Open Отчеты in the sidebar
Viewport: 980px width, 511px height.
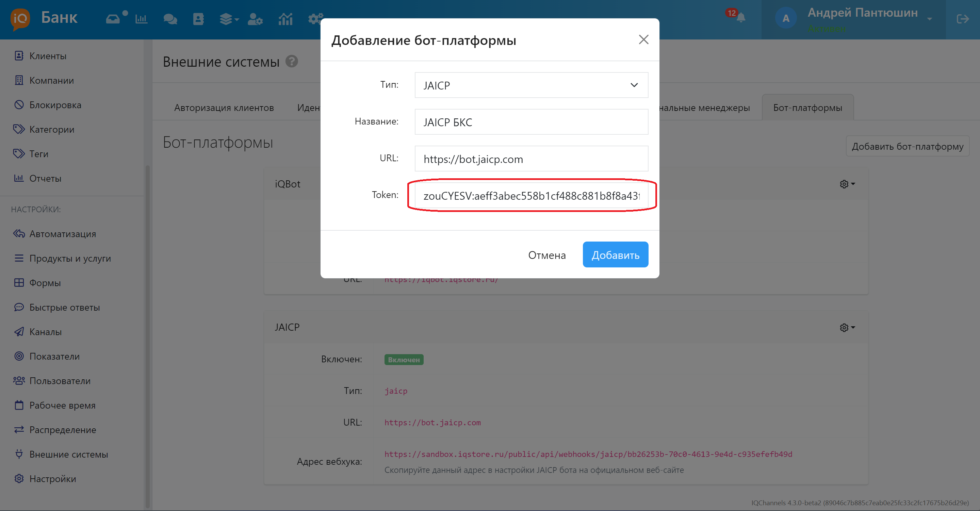[45, 179]
